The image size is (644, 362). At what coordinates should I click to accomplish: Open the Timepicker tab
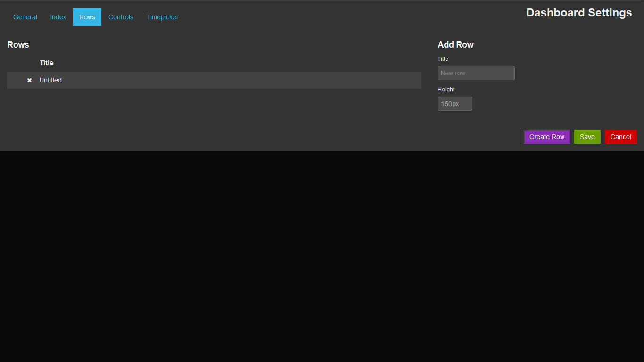point(163,17)
